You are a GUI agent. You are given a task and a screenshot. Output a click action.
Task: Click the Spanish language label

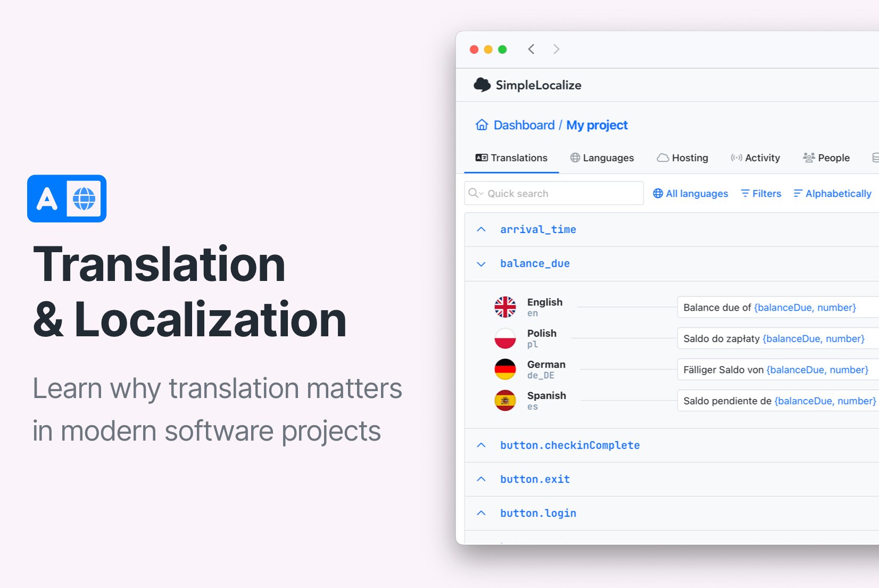click(x=546, y=395)
